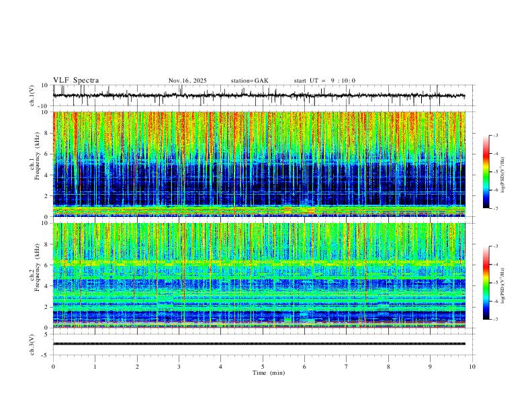Click the ch.1 "Frequency (kHz)" axis label
The width and height of the screenshot is (532, 411).
pos(37,156)
